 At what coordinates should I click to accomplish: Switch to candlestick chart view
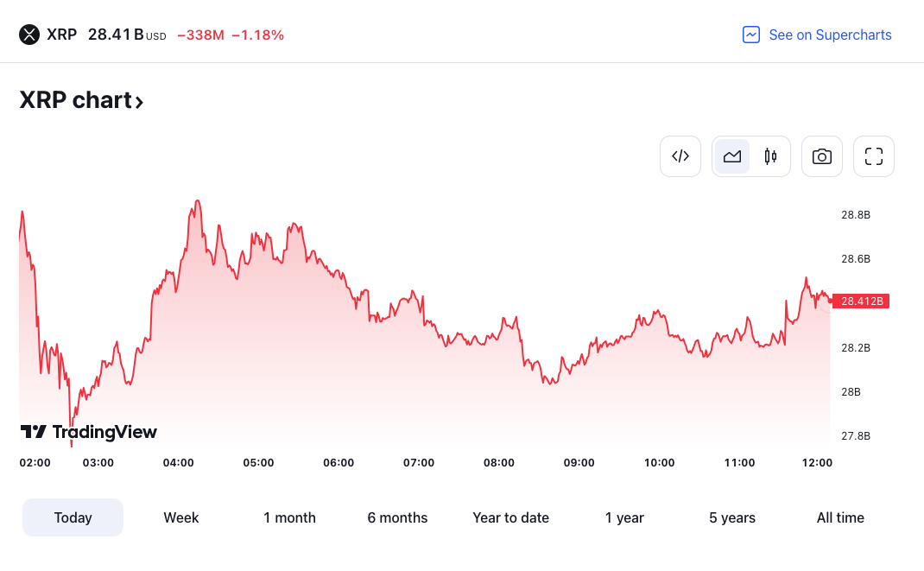pos(770,156)
